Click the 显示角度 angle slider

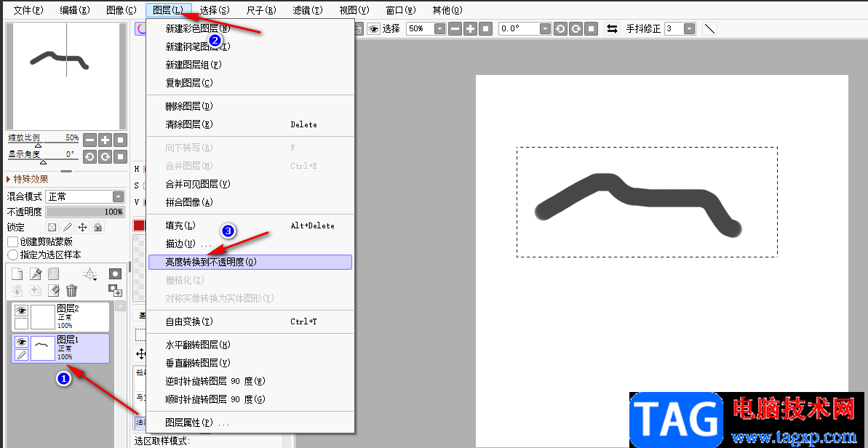click(x=42, y=158)
